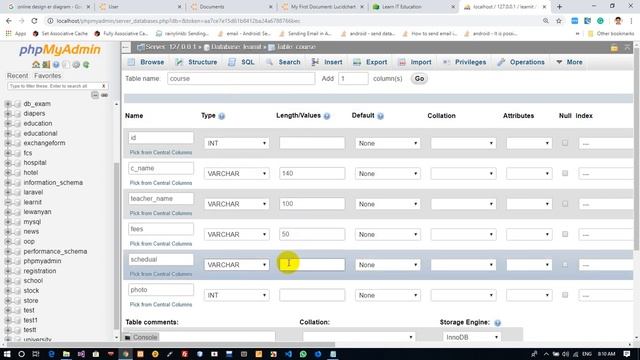
Task: Open Default column help icon
Action: click(380, 116)
